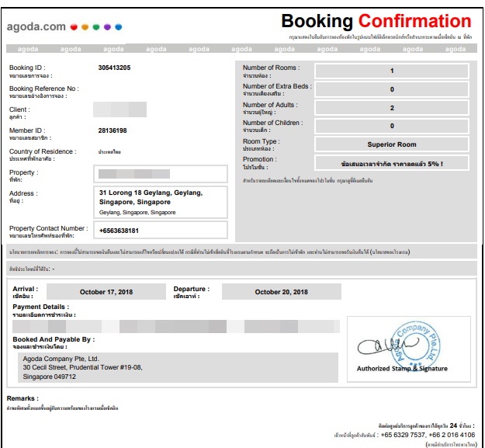Click the purple dot in agoda logo
Image resolution: width=485 pixels, height=448 pixels.
point(107,27)
